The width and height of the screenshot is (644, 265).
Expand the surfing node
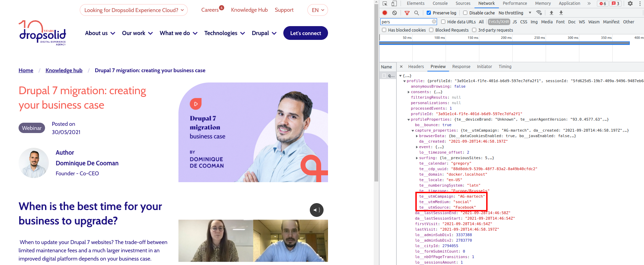[x=417, y=158]
